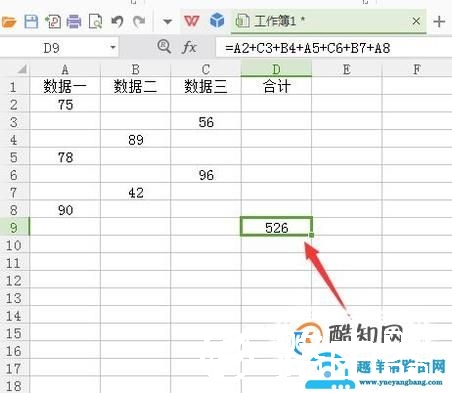Click the Select All corner triangle
The height and width of the screenshot is (393, 452).
[22, 69]
